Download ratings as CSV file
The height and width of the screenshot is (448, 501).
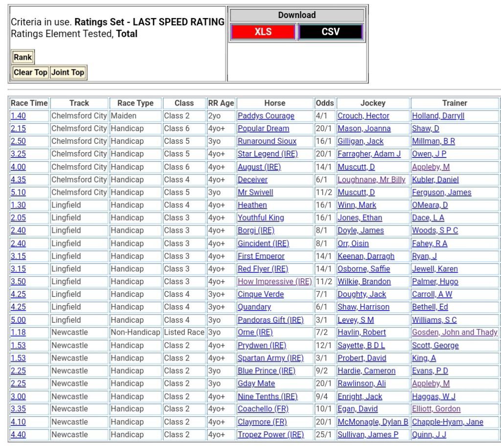pos(330,32)
